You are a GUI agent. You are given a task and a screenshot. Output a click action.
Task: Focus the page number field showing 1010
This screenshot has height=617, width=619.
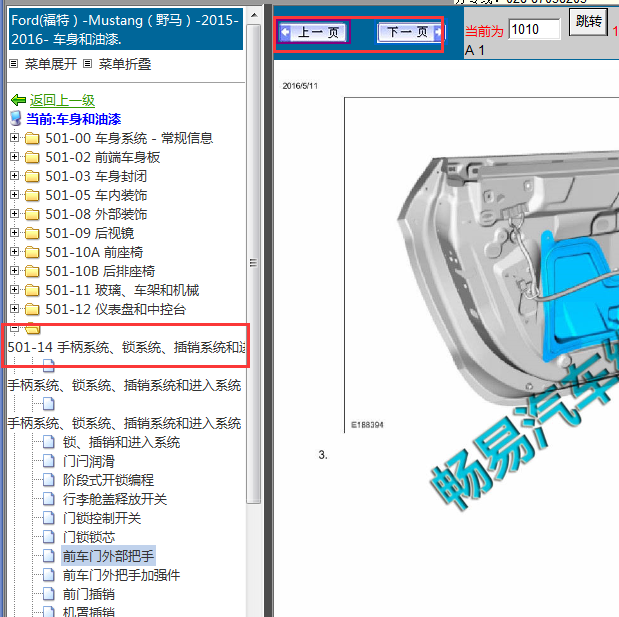(x=534, y=29)
